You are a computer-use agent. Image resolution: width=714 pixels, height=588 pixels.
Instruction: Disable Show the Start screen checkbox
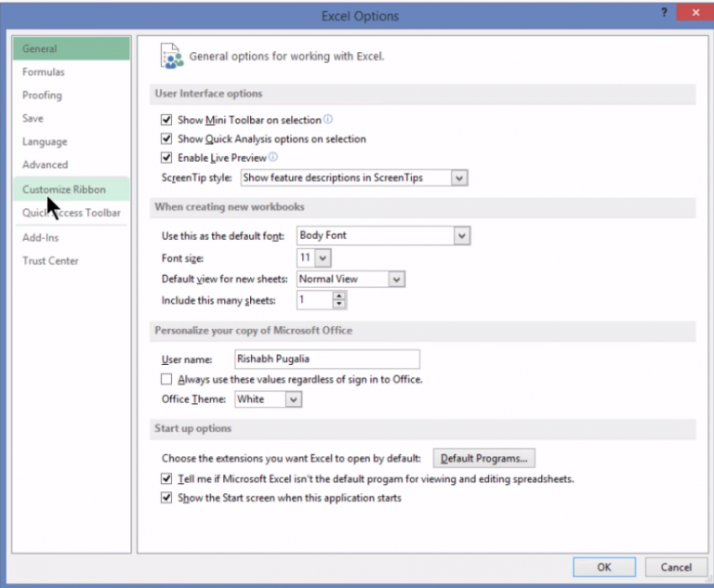click(167, 498)
